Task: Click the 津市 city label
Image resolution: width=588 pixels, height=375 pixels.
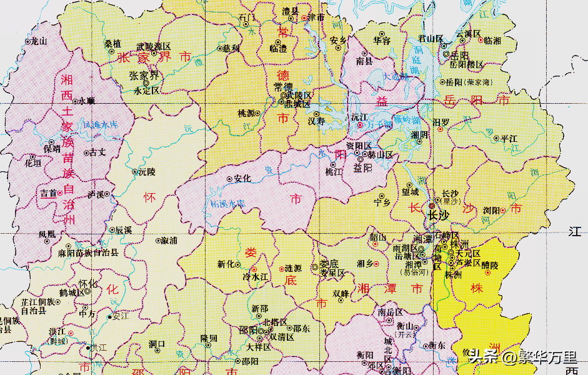Action: [x=316, y=17]
